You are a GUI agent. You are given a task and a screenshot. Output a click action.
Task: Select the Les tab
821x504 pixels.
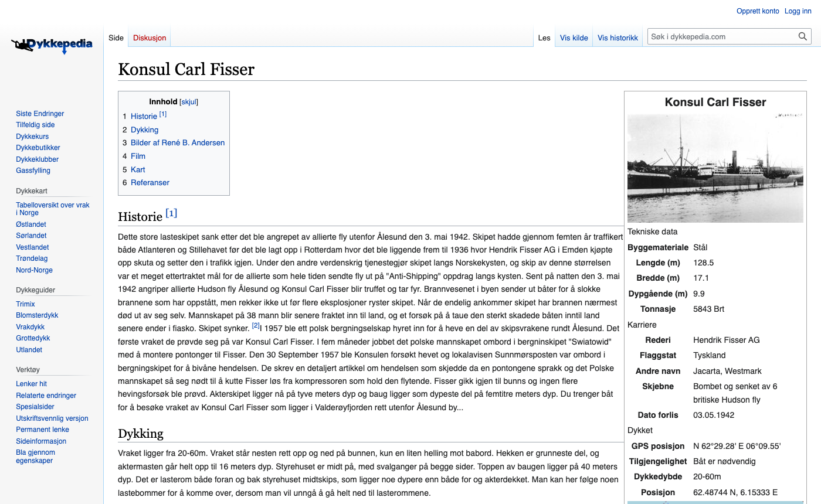pos(544,38)
